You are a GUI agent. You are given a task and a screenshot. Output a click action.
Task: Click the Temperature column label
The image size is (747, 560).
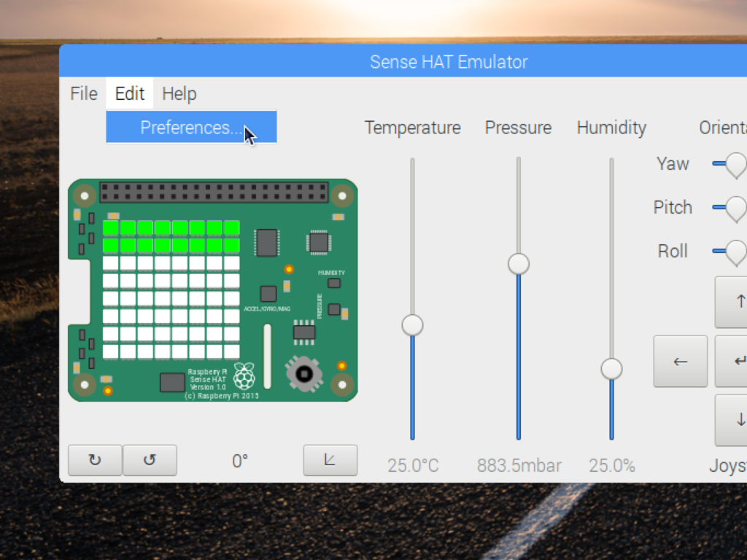click(413, 128)
